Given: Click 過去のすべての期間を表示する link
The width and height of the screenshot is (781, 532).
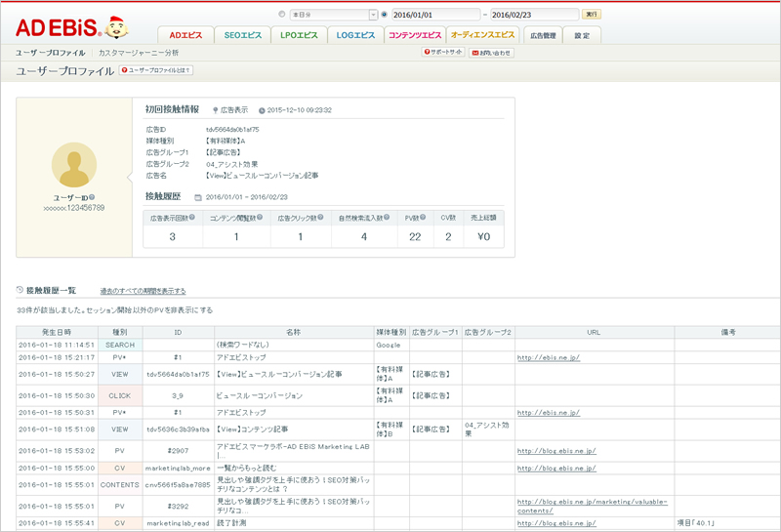Looking at the screenshot, I should (143, 291).
